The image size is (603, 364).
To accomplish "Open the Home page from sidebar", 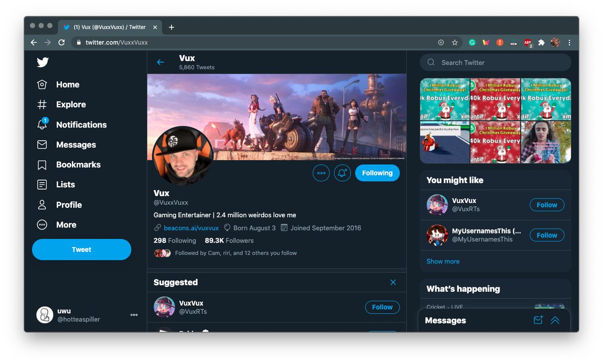I will [58, 84].
